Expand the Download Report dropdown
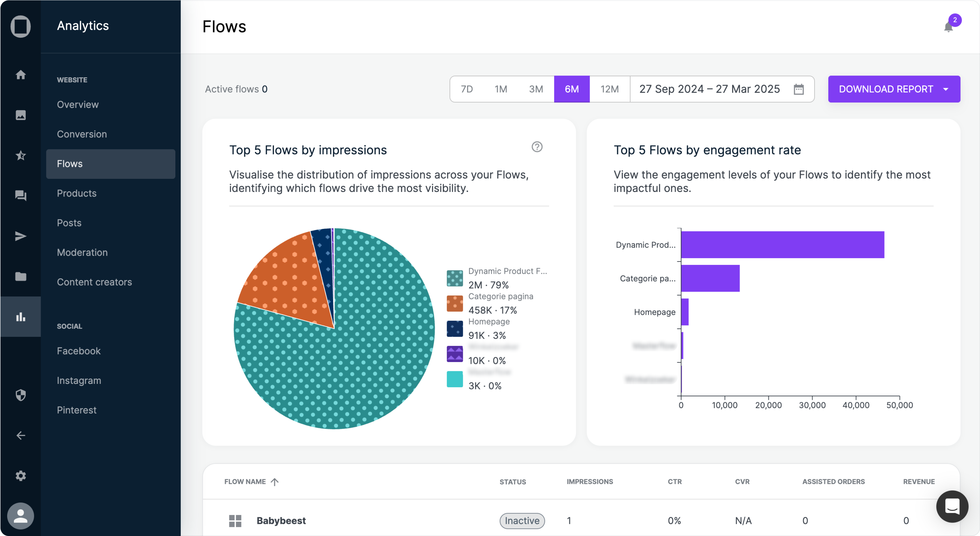Viewport: 980px width, 536px height. pyautogui.click(x=946, y=89)
